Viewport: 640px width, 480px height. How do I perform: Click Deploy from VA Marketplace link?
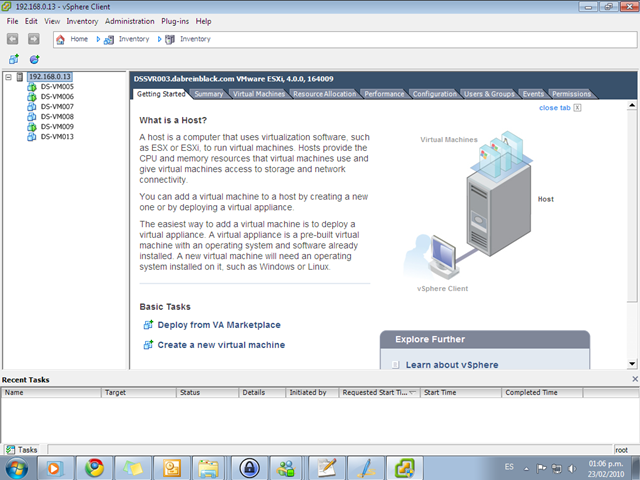pyautogui.click(x=219, y=325)
